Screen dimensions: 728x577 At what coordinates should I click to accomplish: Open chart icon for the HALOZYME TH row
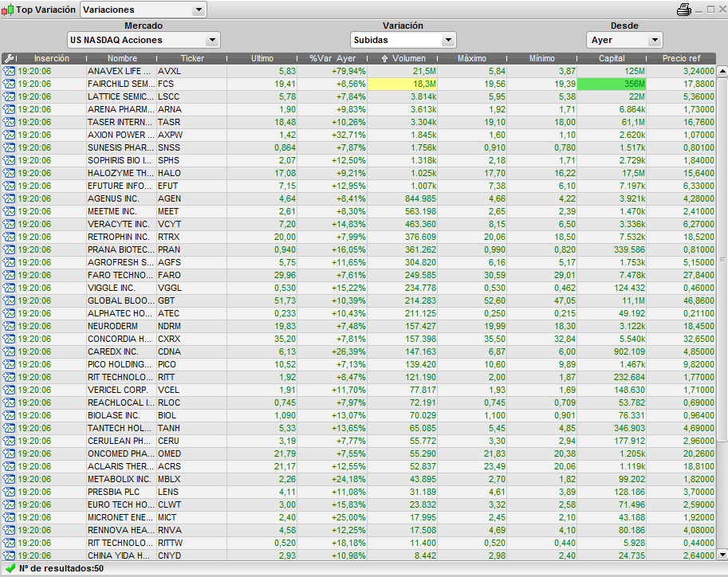coord(9,173)
